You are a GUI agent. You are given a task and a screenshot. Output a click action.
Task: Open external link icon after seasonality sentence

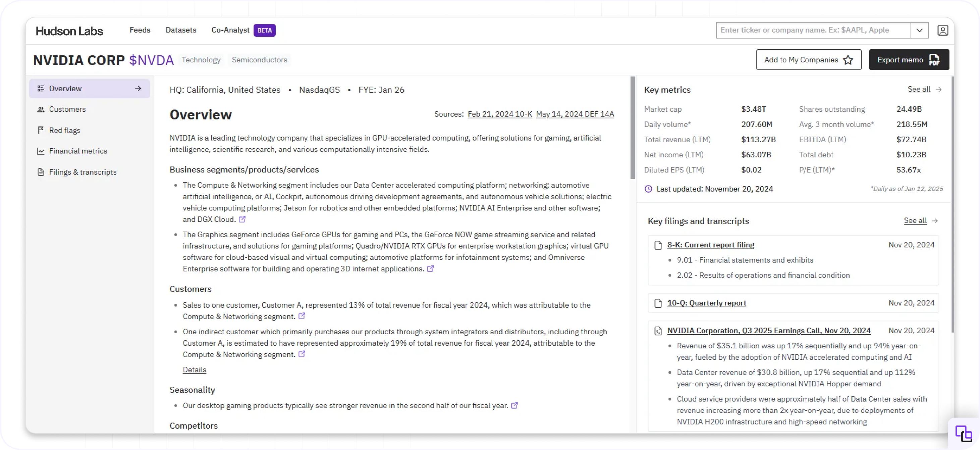[514, 405]
